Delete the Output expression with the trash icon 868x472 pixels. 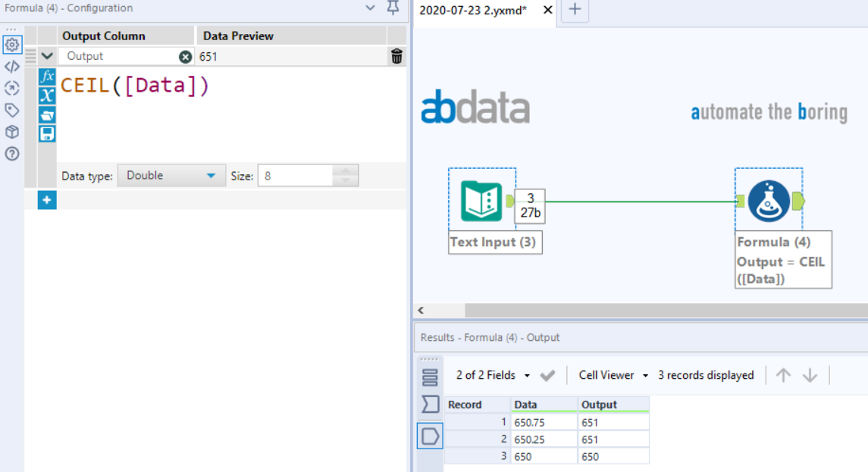coord(396,55)
